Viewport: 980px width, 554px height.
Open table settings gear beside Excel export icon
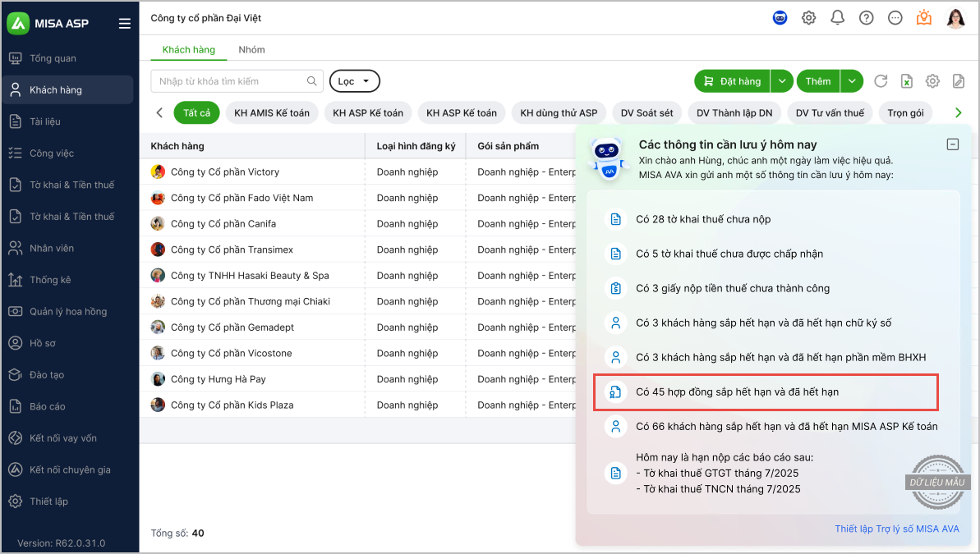[932, 81]
